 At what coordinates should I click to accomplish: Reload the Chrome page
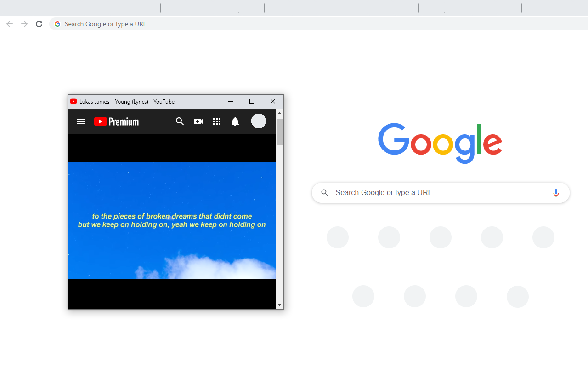39,24
